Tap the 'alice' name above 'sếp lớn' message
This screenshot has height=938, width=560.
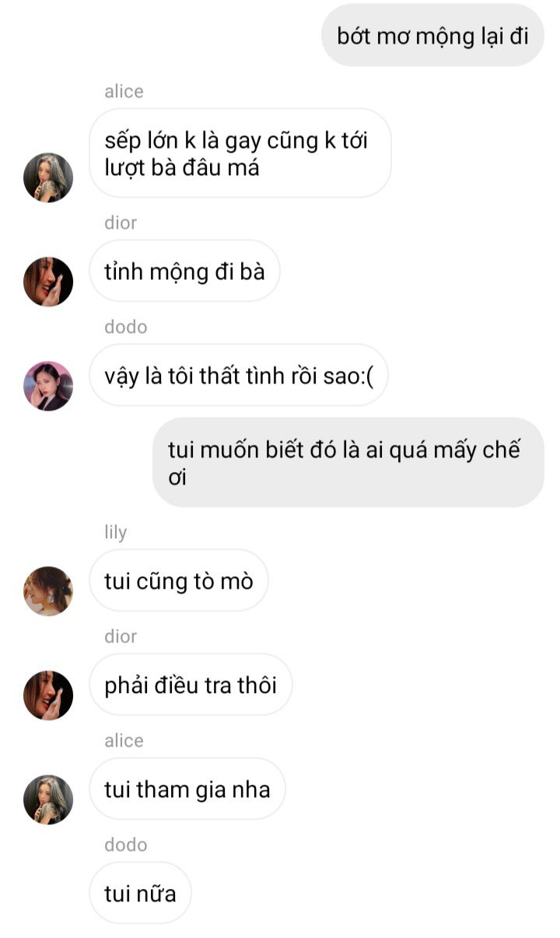124,91
